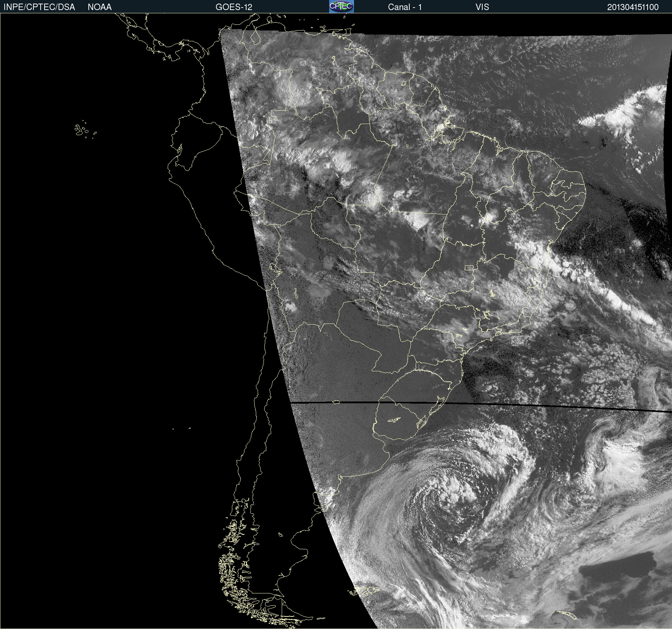This screenshot has height=629, width=672.
Task: Click the CPTEC logo in the header
Action: click(341, 6)
